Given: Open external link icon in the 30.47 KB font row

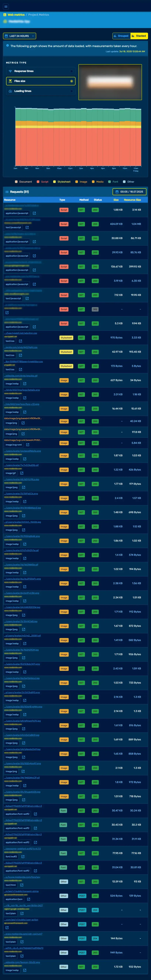Looking at the screenshot, I should coord(35,814).
